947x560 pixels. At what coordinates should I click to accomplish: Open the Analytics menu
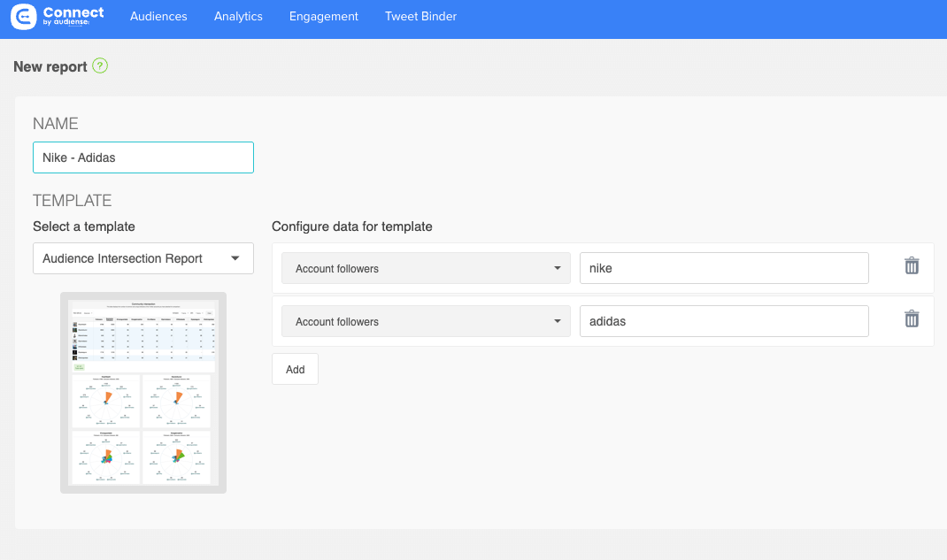coord(239,16)
